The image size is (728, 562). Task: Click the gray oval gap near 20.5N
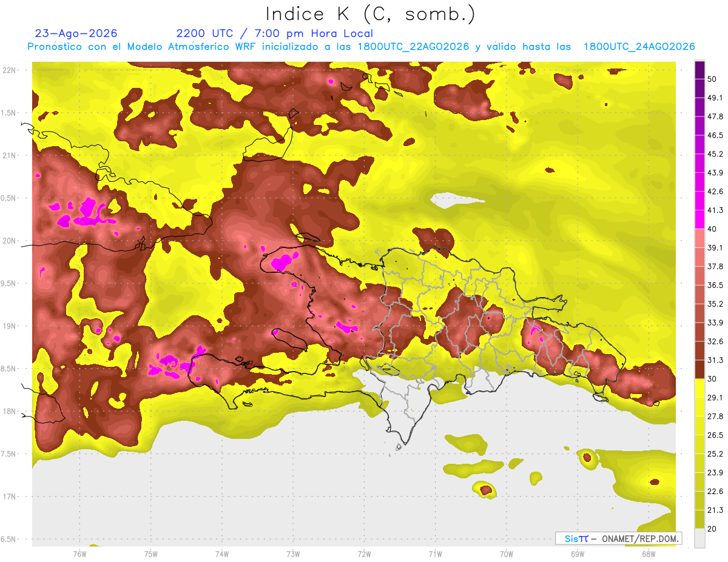coord(459,201)
